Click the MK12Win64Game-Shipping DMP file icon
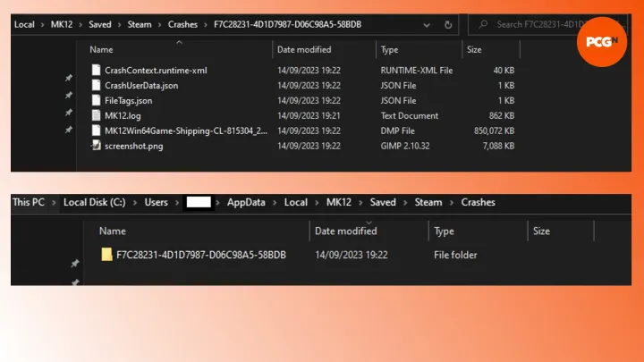Image resolution: width=644 pixels, height=362 pixels. click(97, 130)
